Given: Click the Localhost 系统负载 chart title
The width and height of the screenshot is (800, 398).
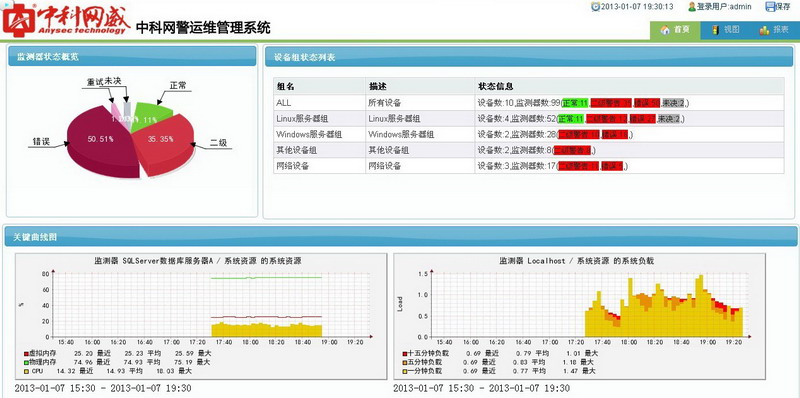Looking at the screenshot, I should click(577, 261).
